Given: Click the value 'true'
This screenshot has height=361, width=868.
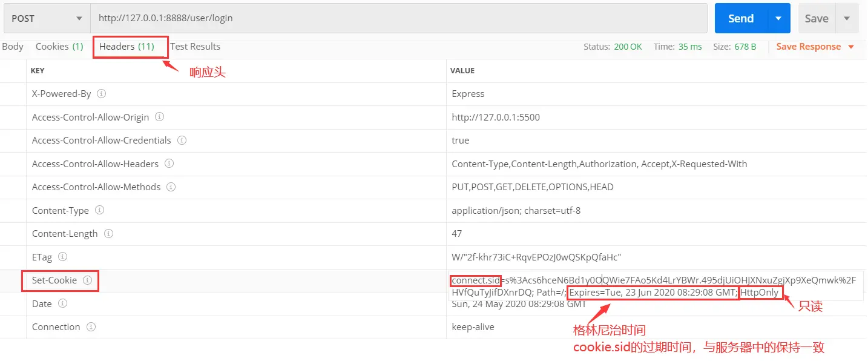Looking at the screenshot, I should [x=460, y=141].
